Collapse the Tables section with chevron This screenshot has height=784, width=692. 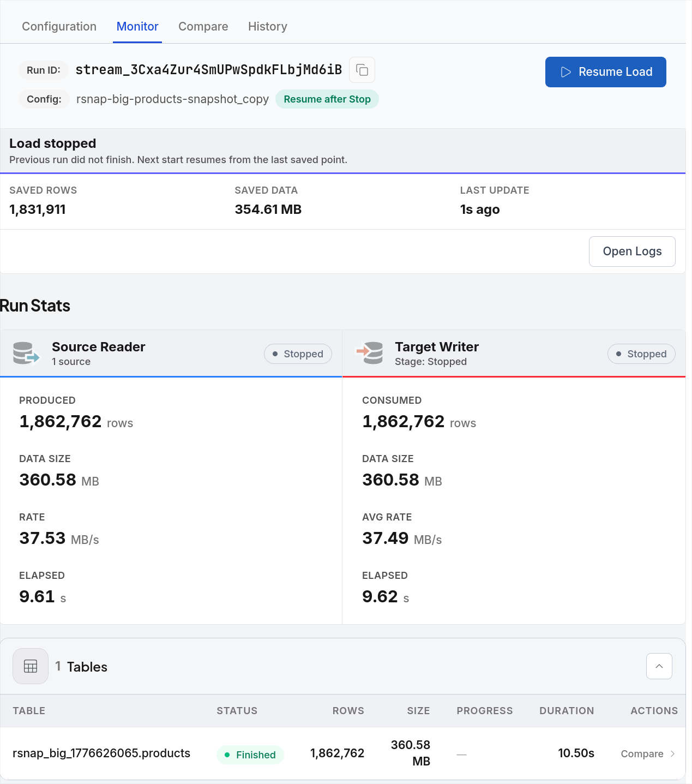659,666
